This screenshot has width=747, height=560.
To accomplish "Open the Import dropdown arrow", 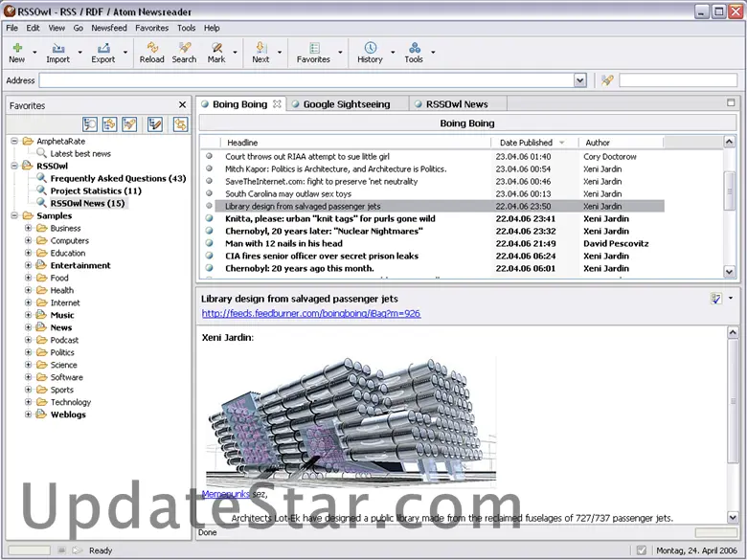I will 80,52.
